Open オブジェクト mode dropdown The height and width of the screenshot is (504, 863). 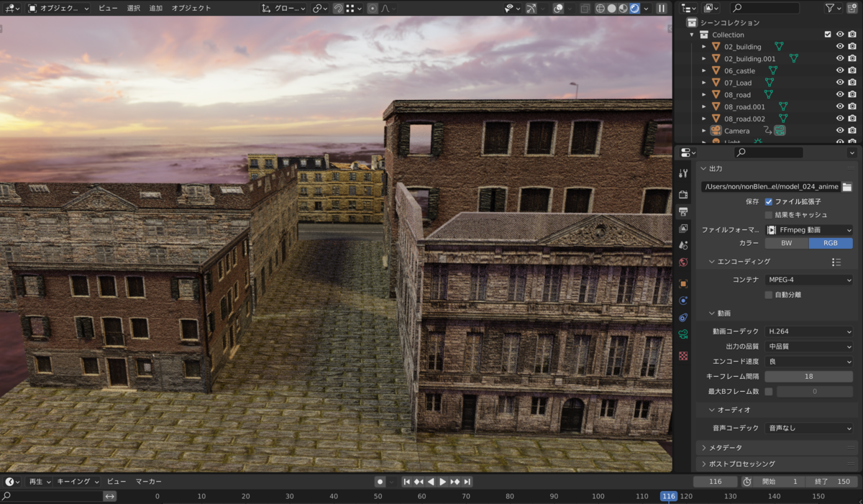click(x=58, y=9)
